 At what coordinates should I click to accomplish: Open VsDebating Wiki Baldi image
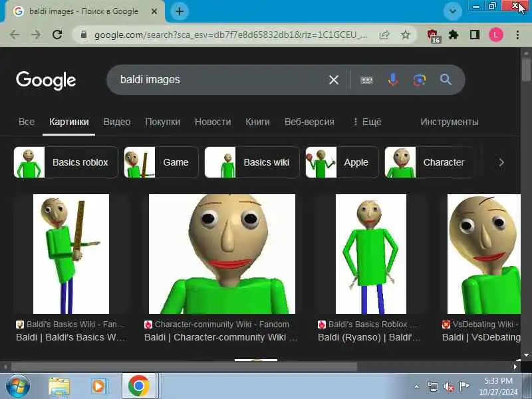coord(484,254)
